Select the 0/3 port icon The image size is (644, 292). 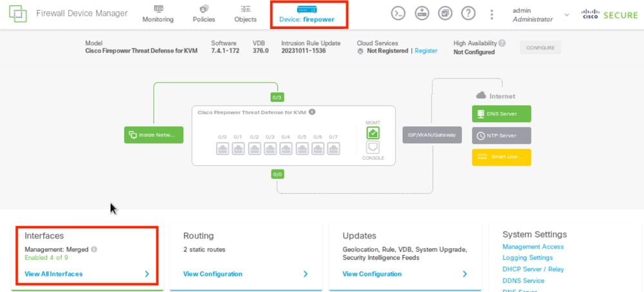point(270,149)
